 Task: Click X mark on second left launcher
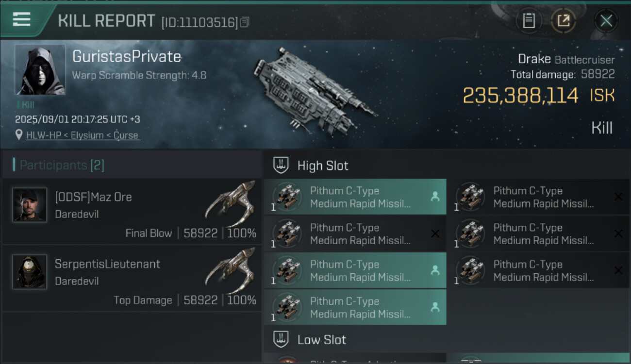(435, 233)
